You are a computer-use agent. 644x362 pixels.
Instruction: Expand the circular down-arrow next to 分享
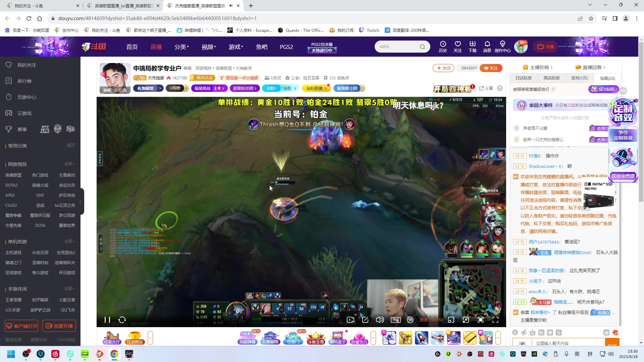point(500,88)
